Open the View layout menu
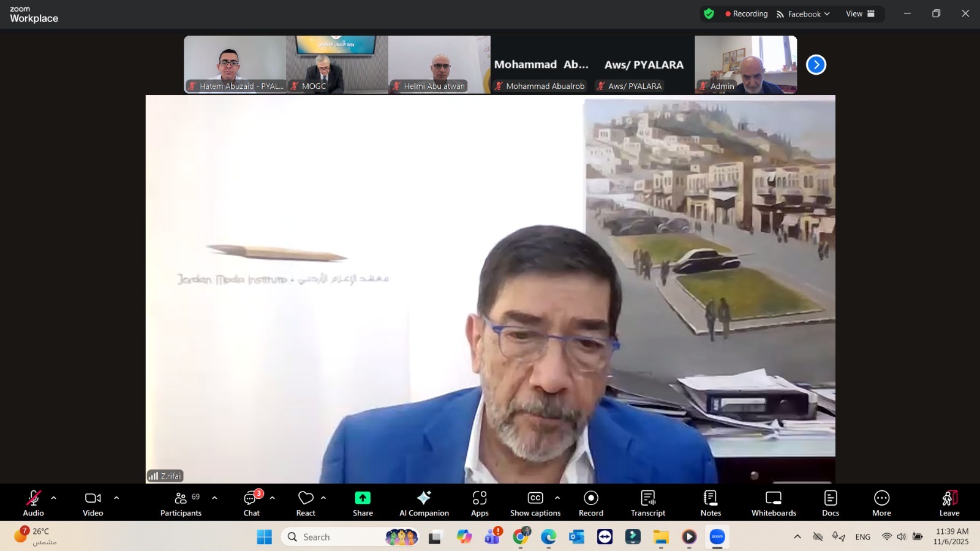 click(x=860, y=14)
